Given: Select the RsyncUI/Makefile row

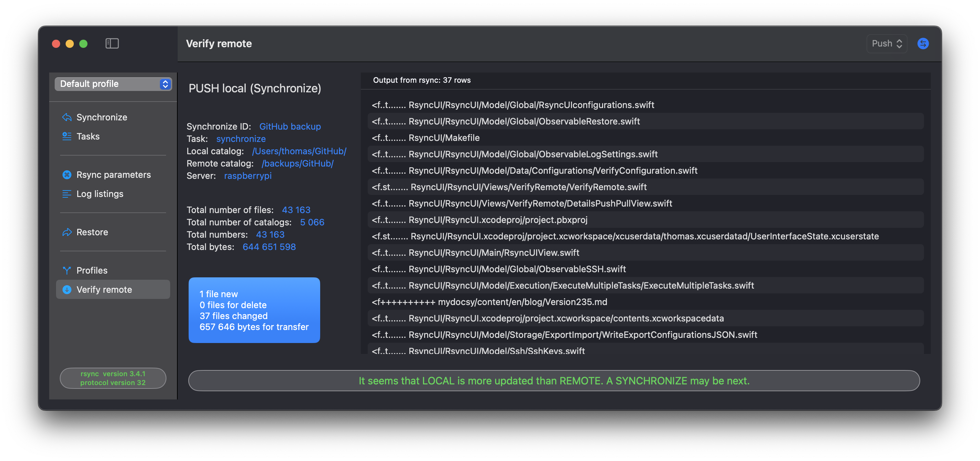Looking at the screenshot, I should coord(645,138).
